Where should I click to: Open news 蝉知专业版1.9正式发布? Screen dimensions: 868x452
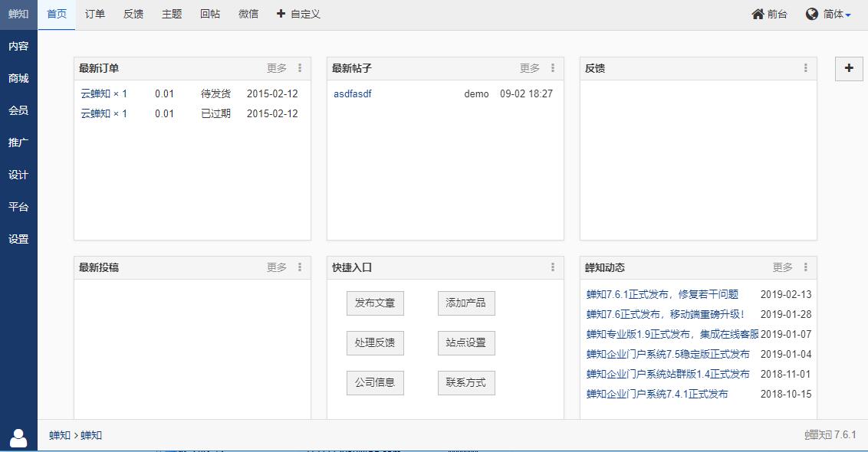(672, 334)
